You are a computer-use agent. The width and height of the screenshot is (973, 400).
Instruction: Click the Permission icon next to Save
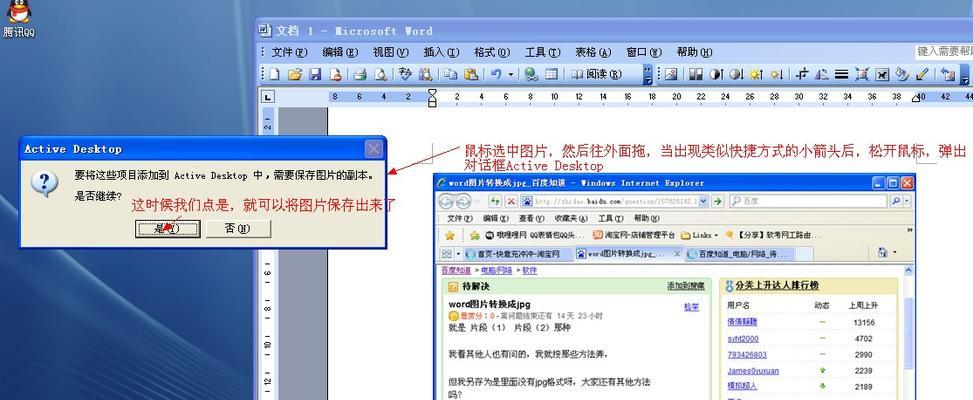coord(336,74)
